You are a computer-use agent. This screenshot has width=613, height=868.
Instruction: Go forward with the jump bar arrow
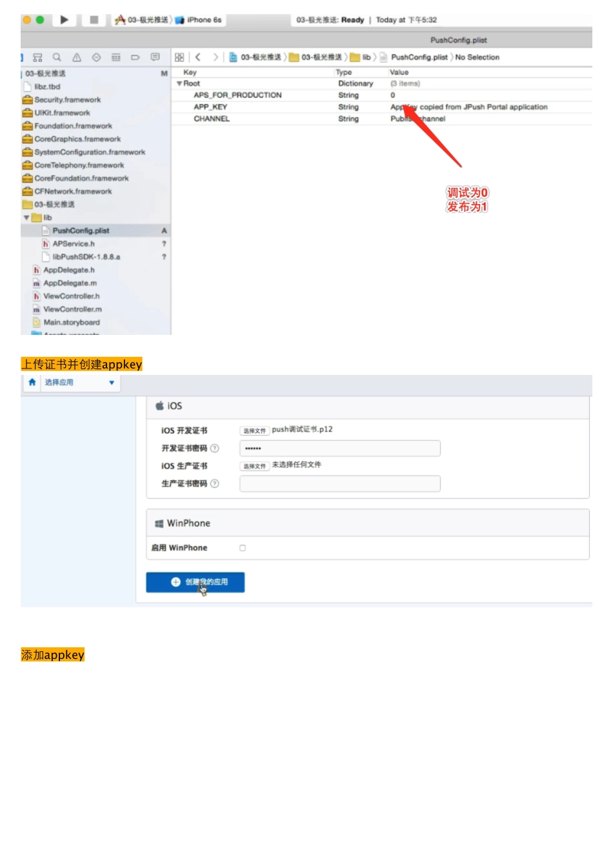[216, 57]
